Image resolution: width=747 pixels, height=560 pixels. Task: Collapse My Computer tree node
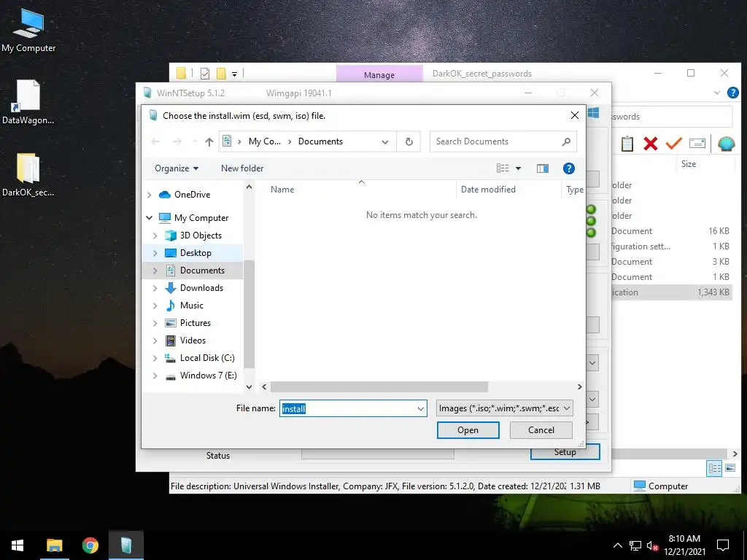coord(149,217)
